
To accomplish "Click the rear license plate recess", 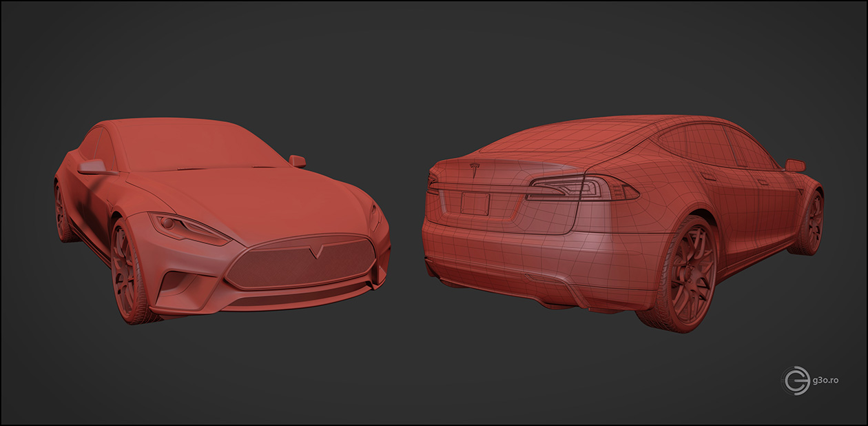I will (475, 203).
